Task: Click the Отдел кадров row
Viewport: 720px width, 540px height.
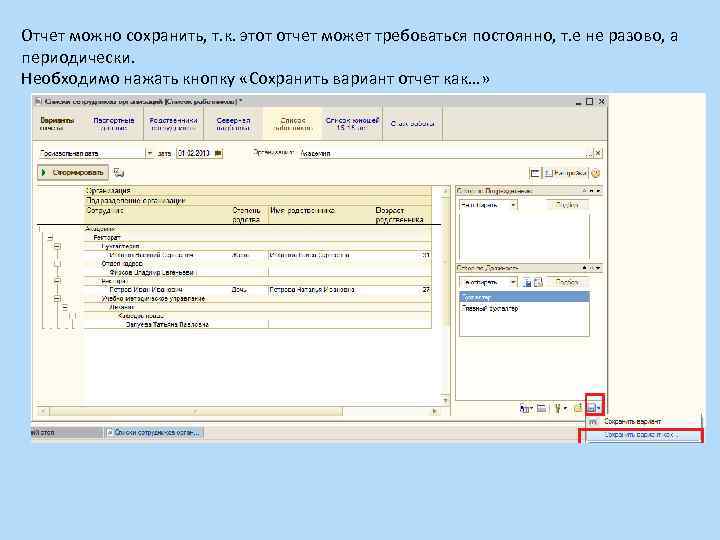Action: (257, 264)
